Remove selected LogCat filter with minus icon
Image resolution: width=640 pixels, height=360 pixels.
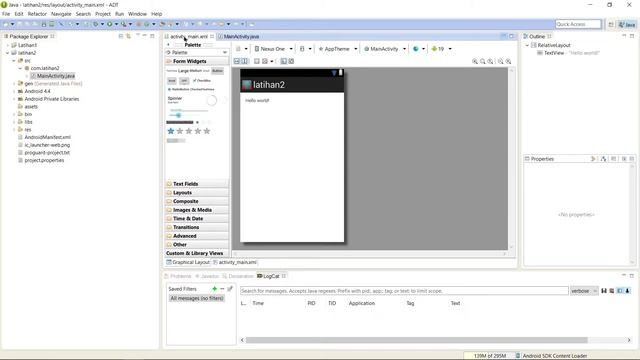pos(222,289)
